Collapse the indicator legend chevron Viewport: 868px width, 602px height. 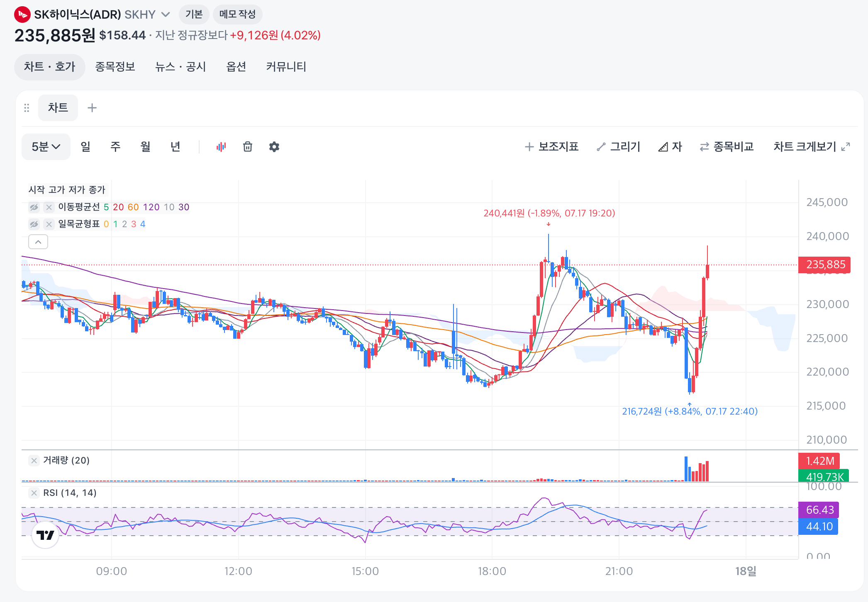[x=38, y=242]
